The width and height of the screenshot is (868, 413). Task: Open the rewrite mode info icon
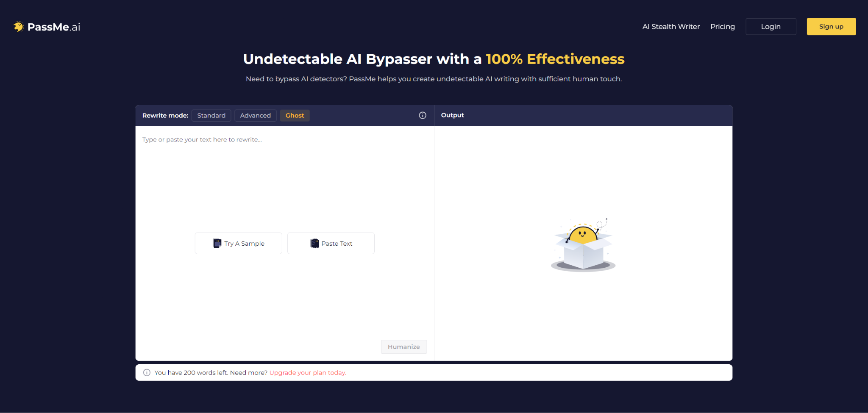pos(423,116)
